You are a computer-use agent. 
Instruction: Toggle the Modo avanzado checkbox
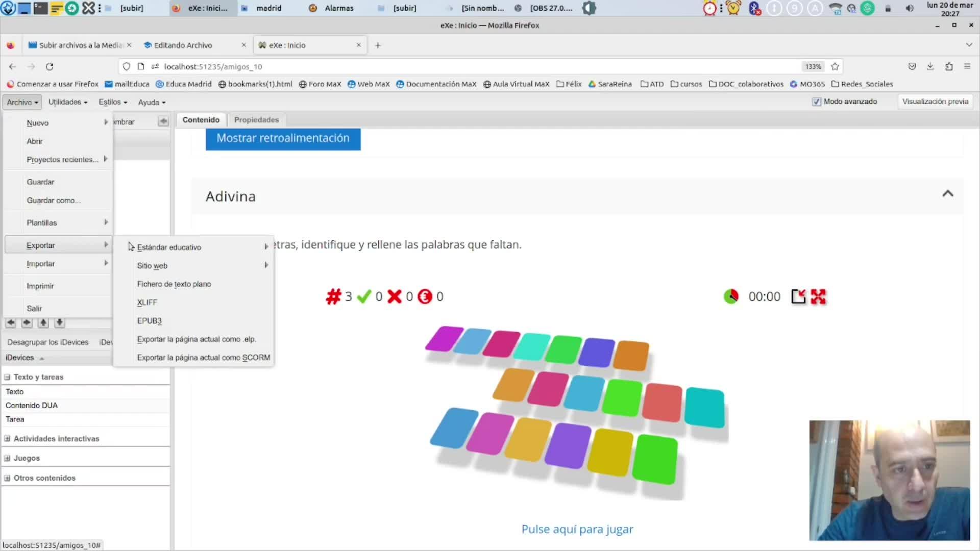pos(816,102)
